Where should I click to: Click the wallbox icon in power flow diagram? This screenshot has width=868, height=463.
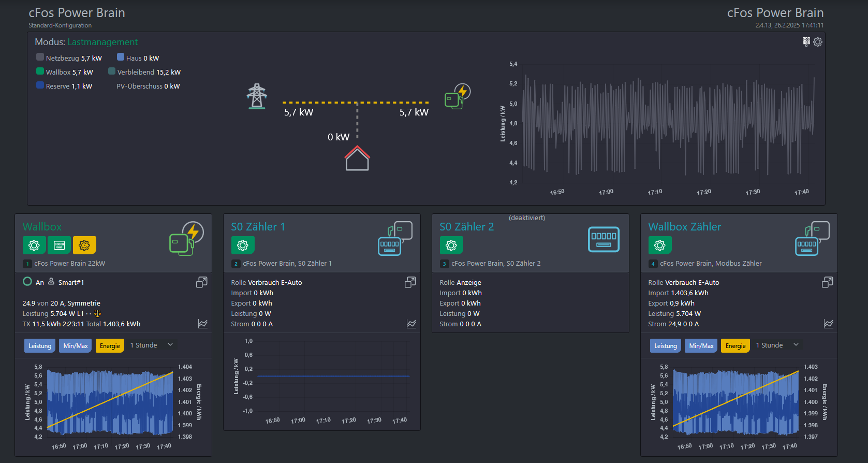point(458,96)
